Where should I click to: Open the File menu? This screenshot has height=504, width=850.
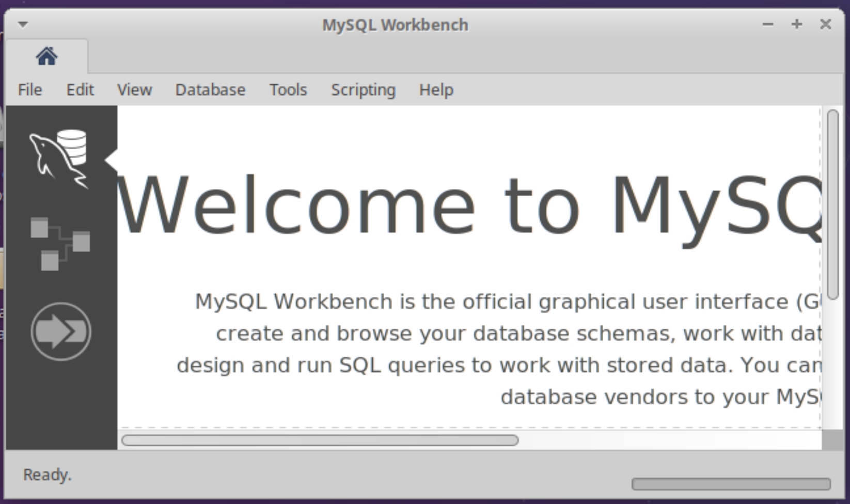point(30,90)
